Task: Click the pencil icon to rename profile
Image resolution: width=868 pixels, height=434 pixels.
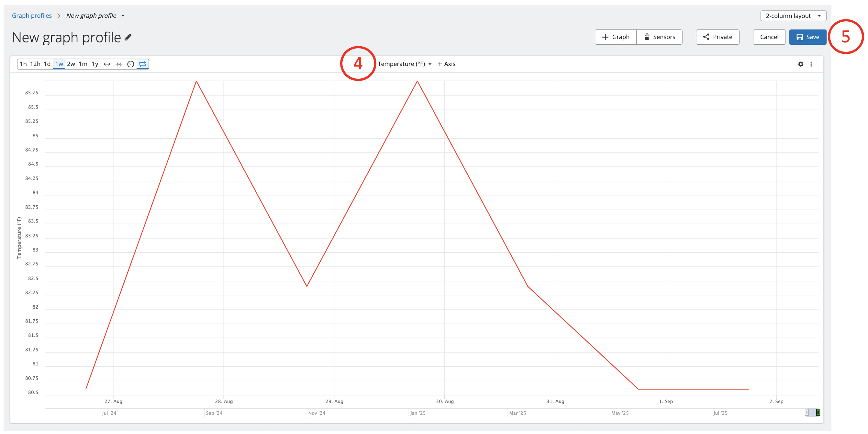Action: [128, 38]
